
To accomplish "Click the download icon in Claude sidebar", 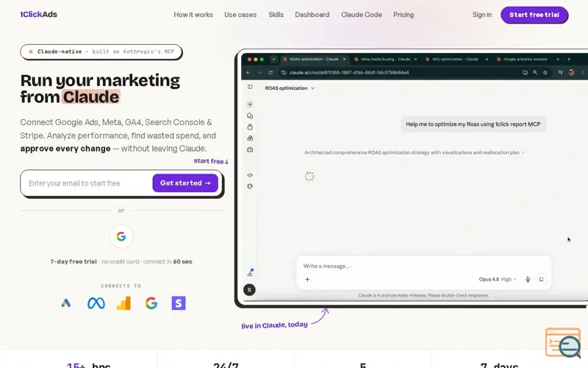I will click(250, 272).
